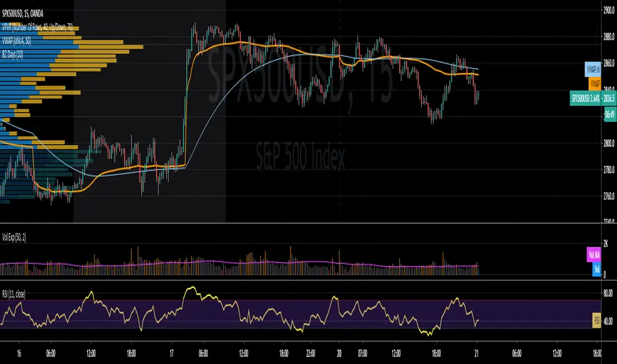The image size is (617, 364).
Task: Click the 06:49 countdown label
Action: tap(610, 114)
